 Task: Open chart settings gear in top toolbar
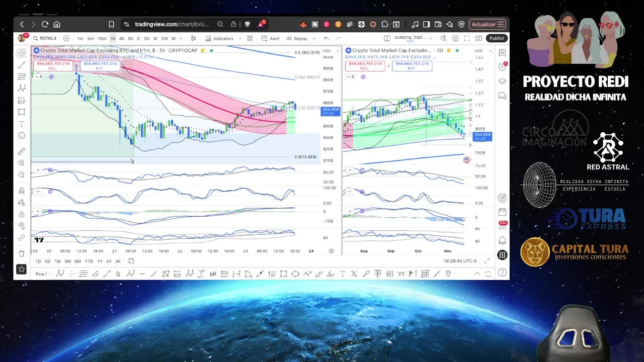tap(455, 38)
